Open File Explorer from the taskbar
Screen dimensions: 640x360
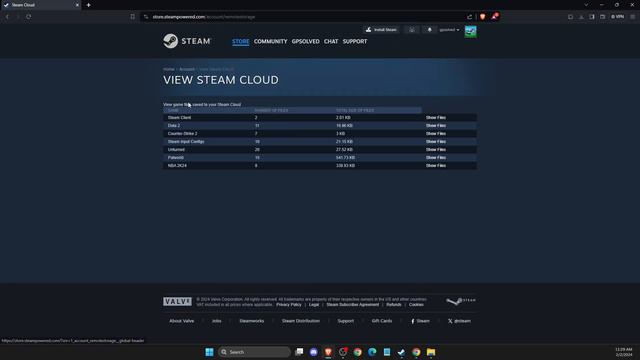(431, 352)
